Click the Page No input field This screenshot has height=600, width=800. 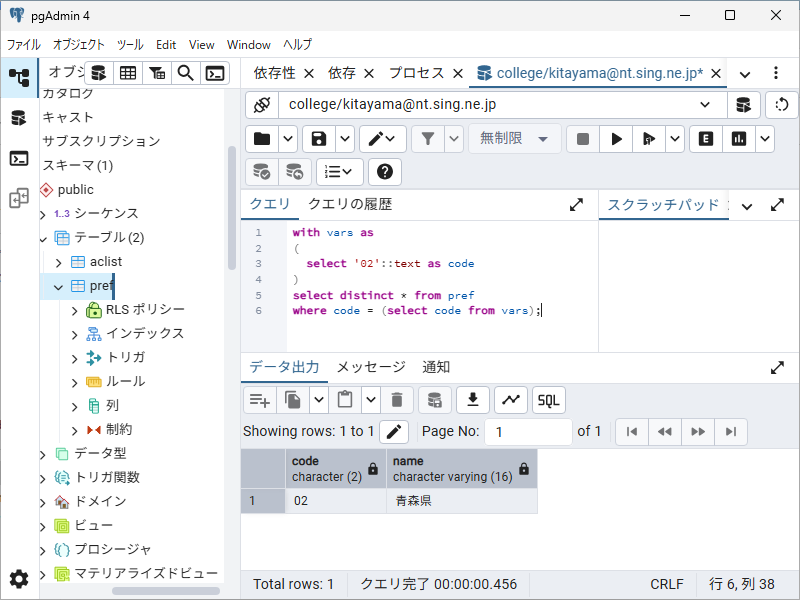(x=528, y=432)
